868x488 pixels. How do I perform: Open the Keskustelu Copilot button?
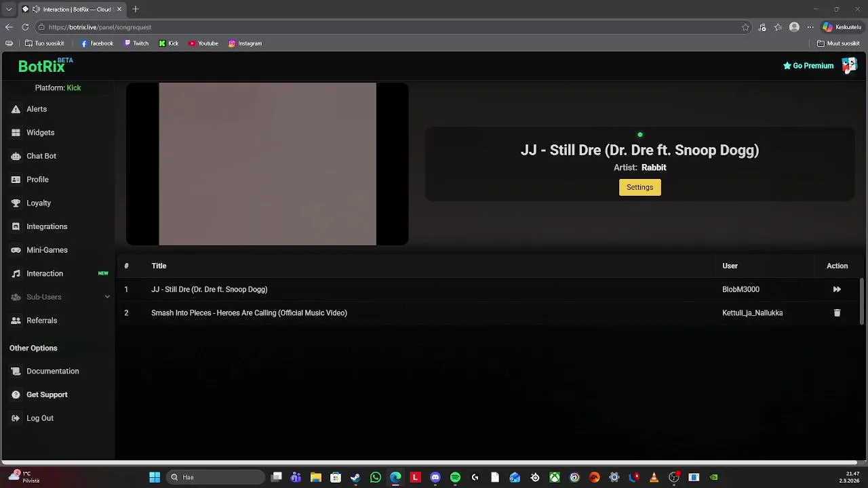click(x=842, y=27)
